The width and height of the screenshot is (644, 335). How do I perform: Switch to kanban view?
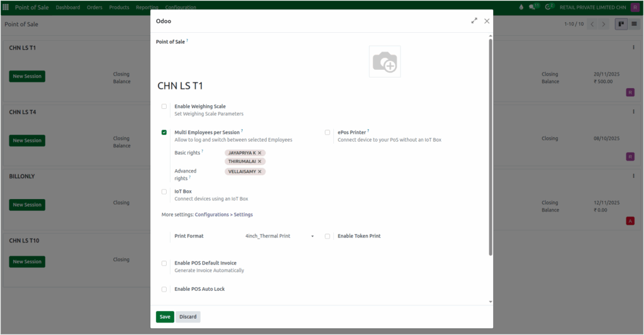(621, 25)
